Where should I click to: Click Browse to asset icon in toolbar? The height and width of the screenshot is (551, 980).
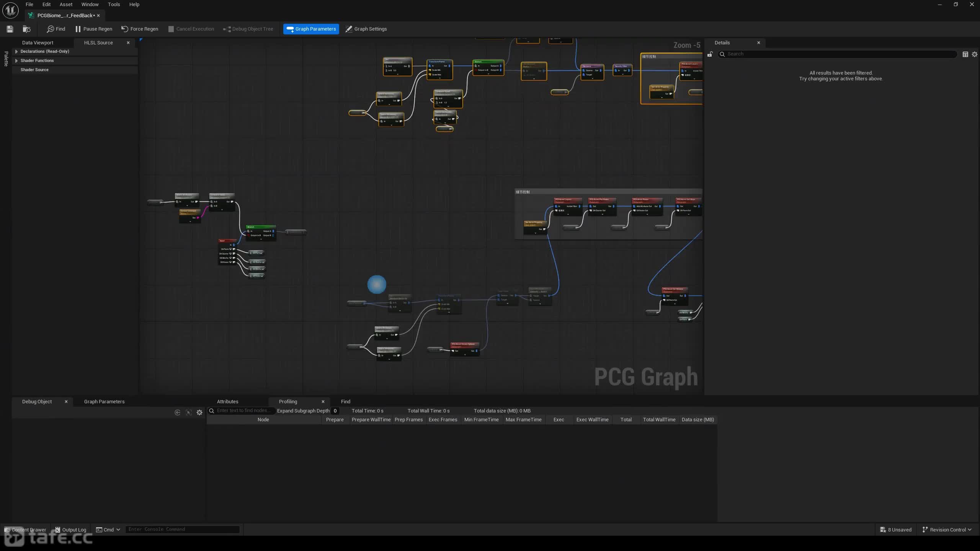pos(26,29)
